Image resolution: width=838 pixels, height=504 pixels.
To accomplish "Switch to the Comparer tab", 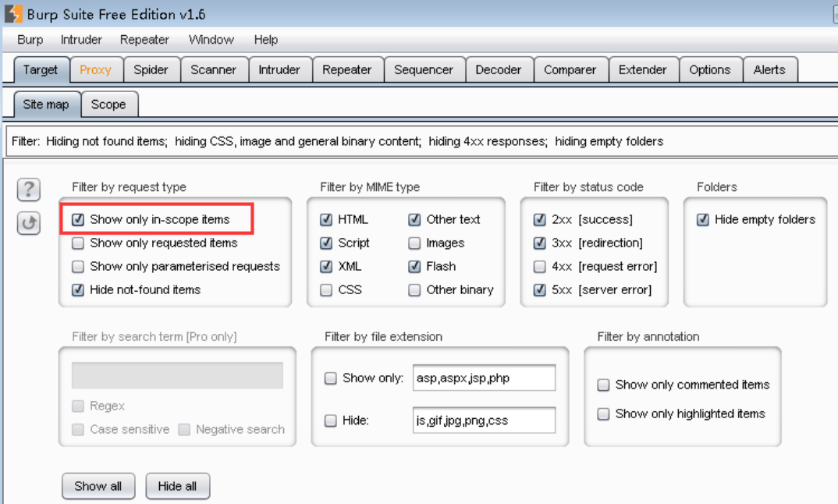I will 570,70.
